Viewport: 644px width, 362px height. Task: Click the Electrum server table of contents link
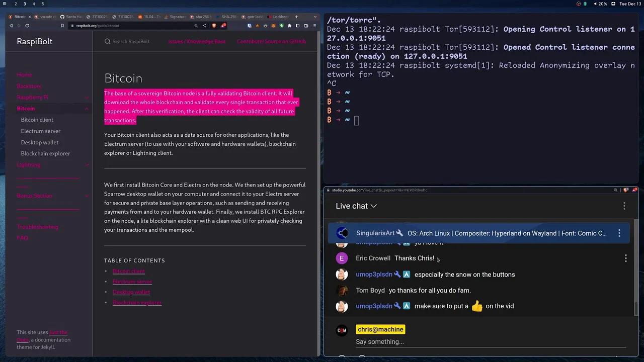[x=132, y=282]
